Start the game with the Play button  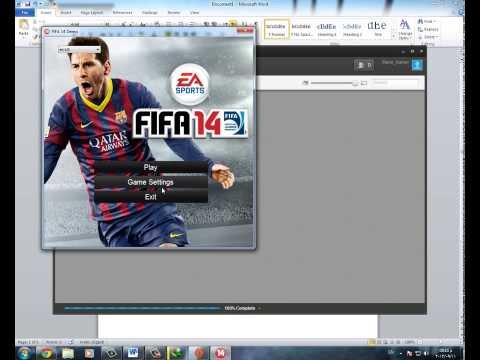[151, 167]
